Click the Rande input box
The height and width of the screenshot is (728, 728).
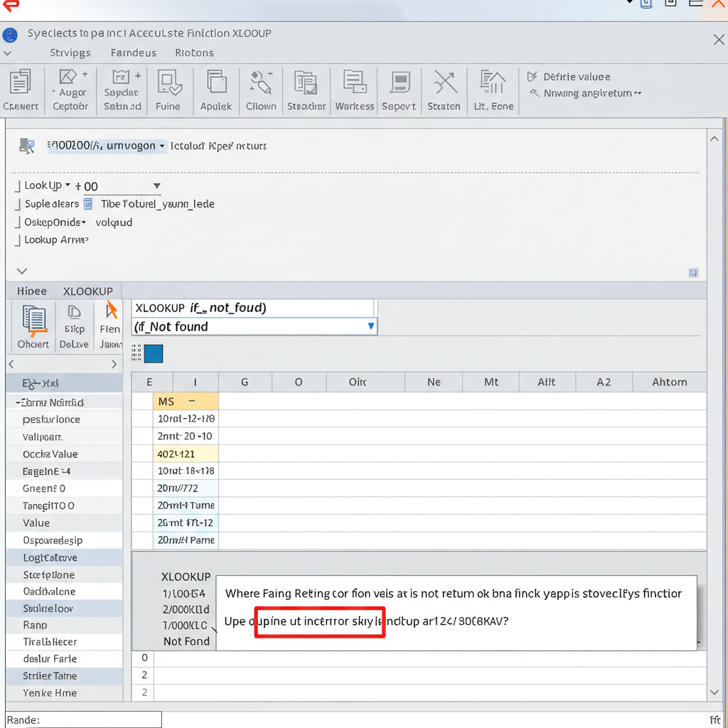pos(84,719)
